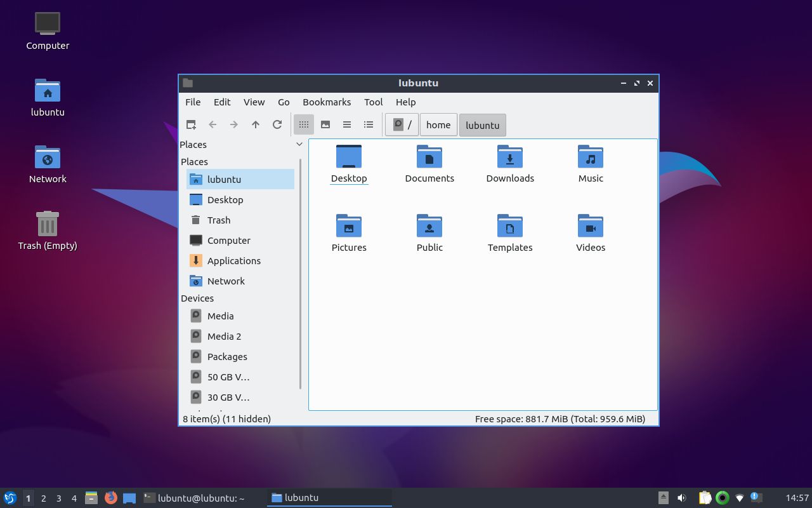This screenshot has width=812, height=508.
Task: Open the Tool menu
Action: (x=374, y=102)
